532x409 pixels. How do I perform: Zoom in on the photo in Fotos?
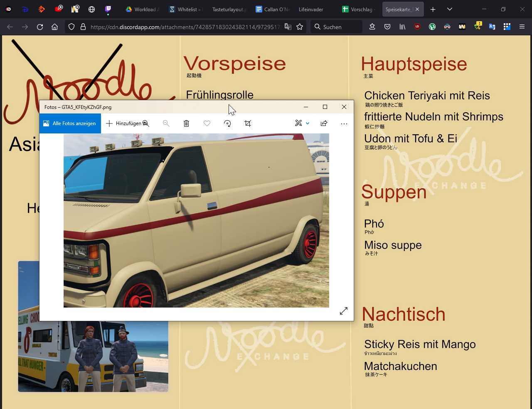coord(146,123)
